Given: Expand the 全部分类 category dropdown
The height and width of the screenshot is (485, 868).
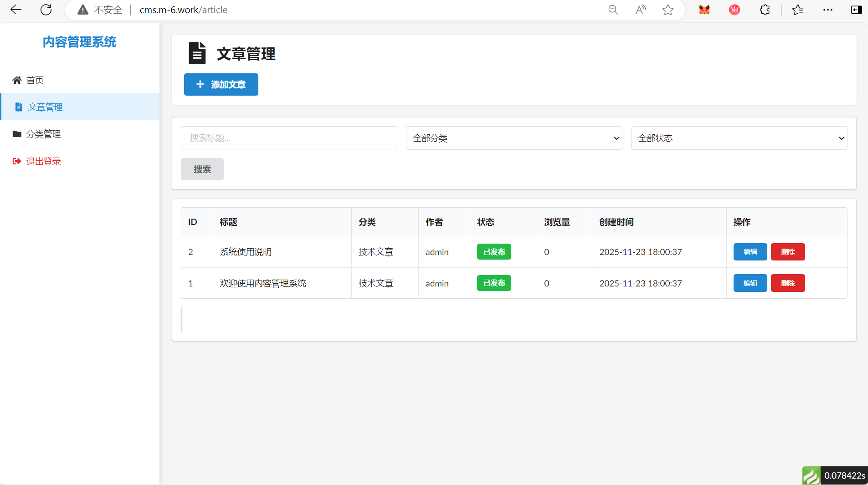Looking at the screenshot, I should click(x=514, y=138).
